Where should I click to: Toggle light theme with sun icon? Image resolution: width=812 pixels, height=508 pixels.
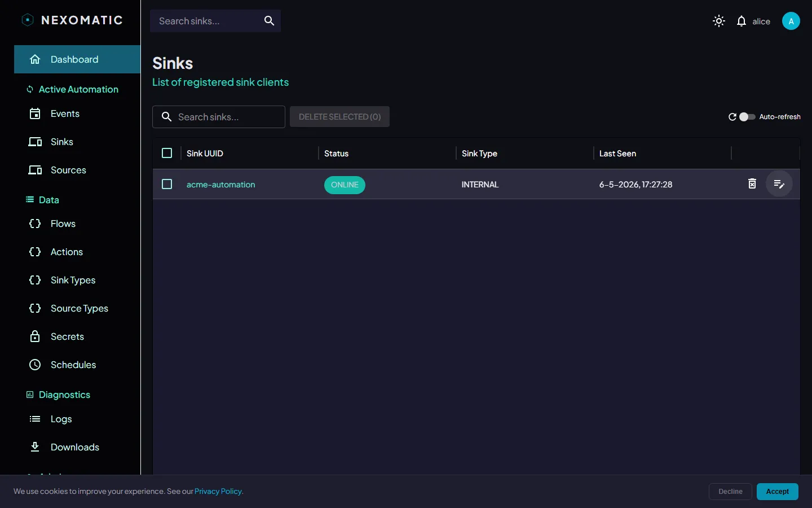coord(719,21)
